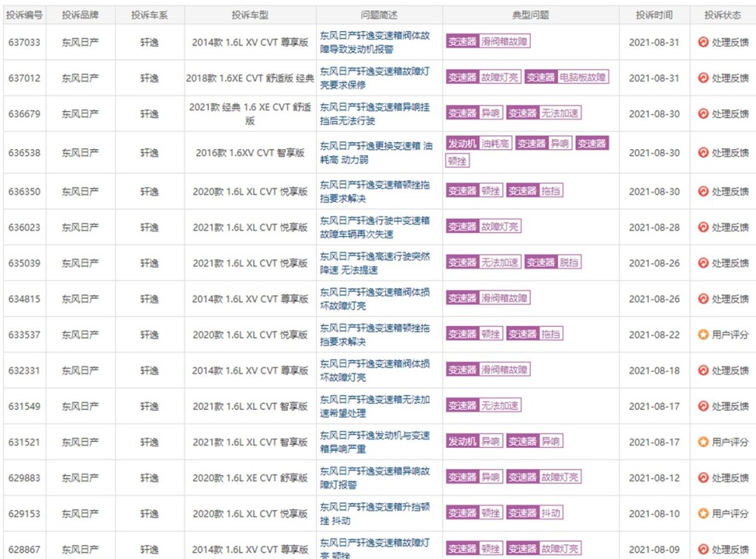Click the 投诉时间 column header
This screenshot has width=756, height=559.
[x=654, y=15]
